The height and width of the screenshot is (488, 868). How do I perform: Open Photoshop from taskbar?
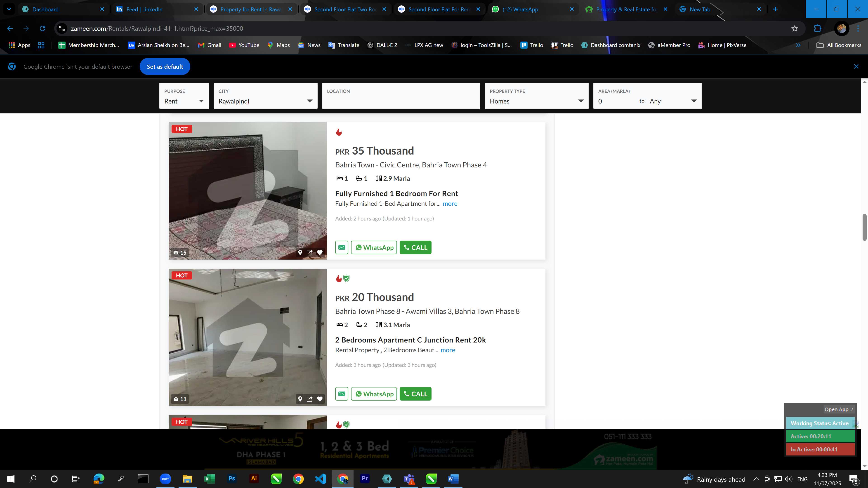(231, 479)
